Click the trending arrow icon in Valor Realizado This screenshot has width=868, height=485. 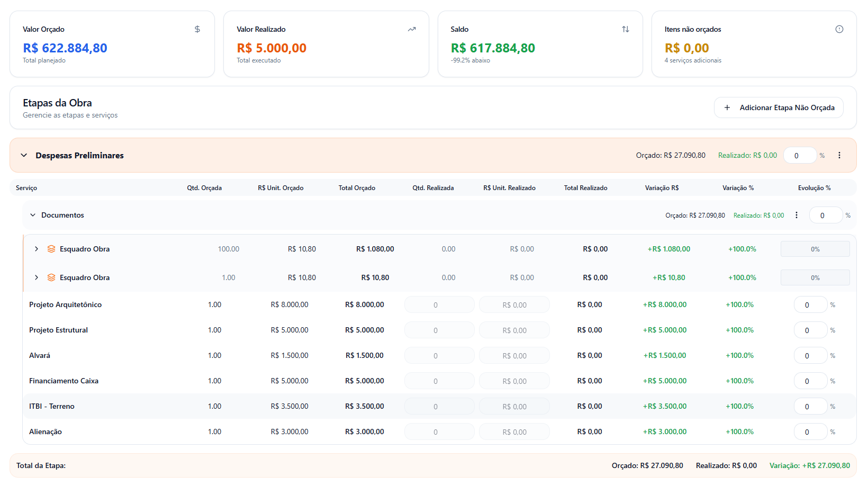(412, 29)
